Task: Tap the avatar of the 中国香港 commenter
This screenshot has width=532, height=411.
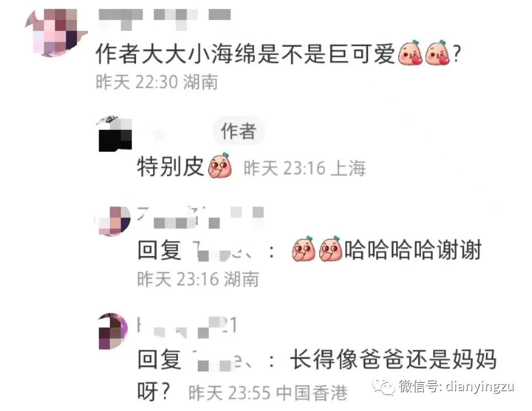Action: point(113,331)
